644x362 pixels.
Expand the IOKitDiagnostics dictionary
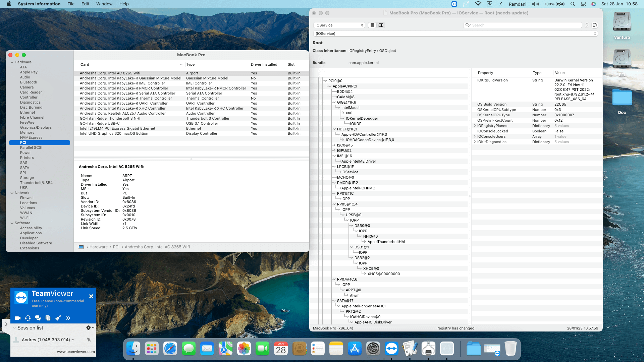coord(475,142)
